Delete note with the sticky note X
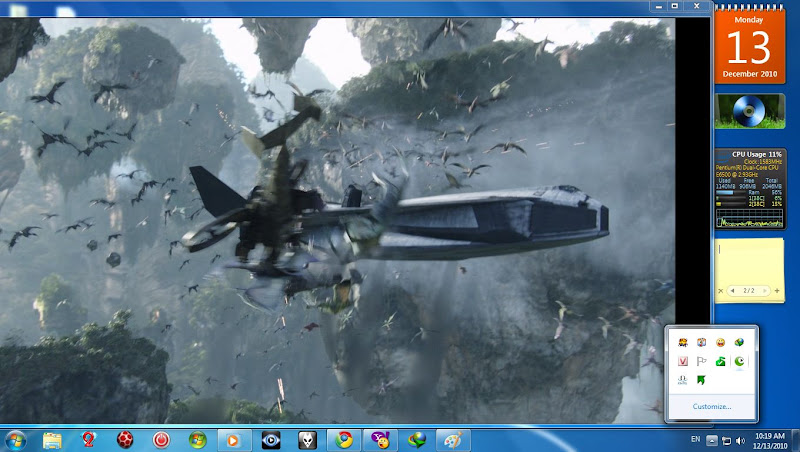800x452 pixels. click(x=720, y=291)
